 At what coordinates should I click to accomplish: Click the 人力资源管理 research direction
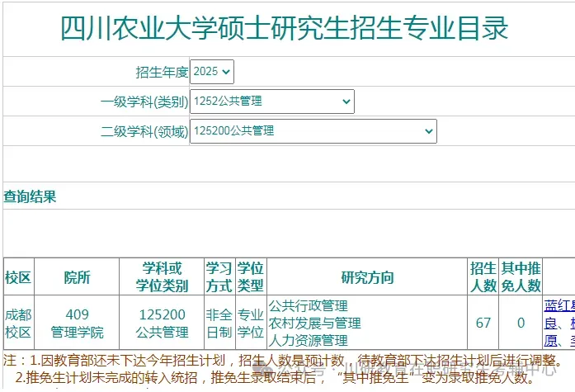point(308,340)
